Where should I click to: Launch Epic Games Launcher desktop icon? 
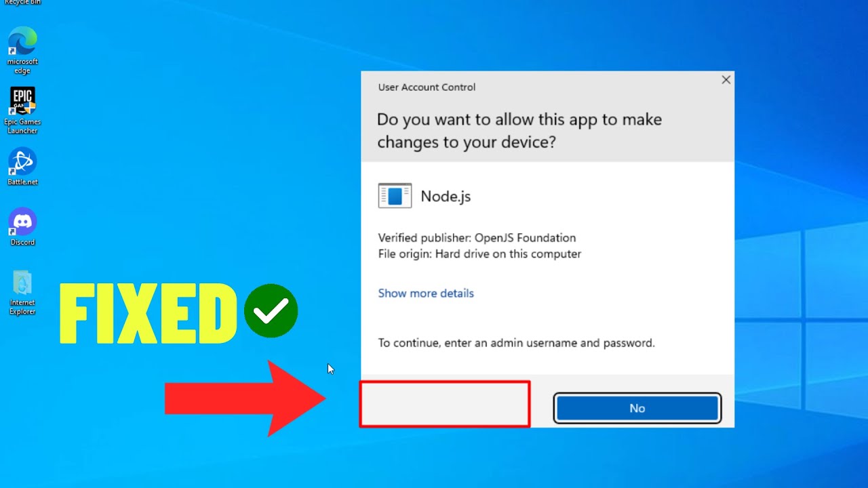point(22,110)
